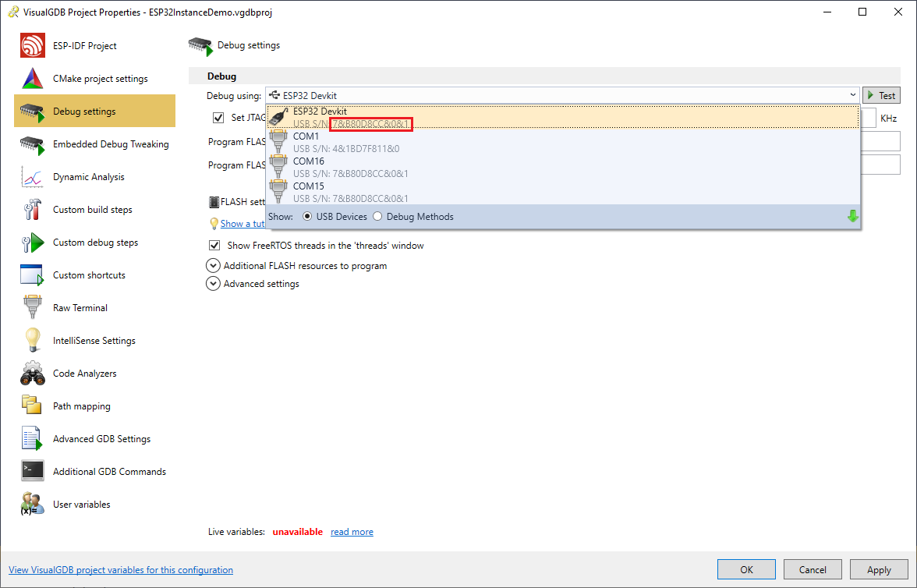Screen dimensions: 917x588
Task: Click the Apply button
Action: [879, 569]
